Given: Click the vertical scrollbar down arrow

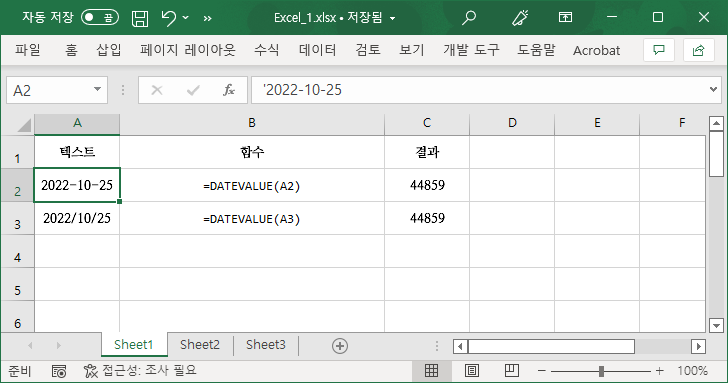Looking at the screenshot, I should point(716,325).
